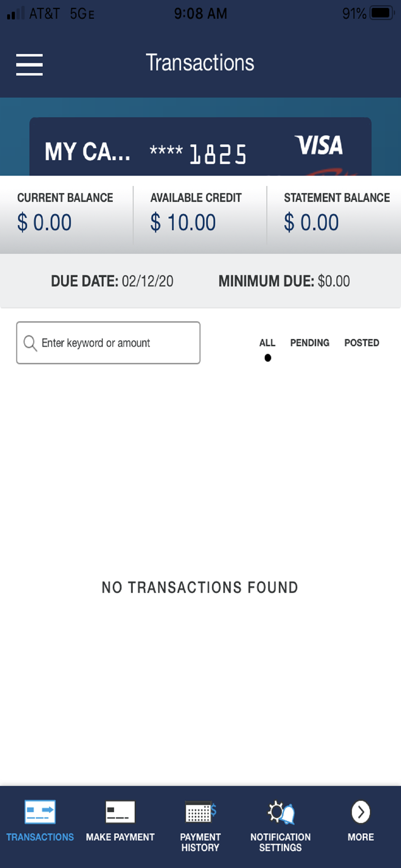Select the ALL transactions filter

coord(267,343)
